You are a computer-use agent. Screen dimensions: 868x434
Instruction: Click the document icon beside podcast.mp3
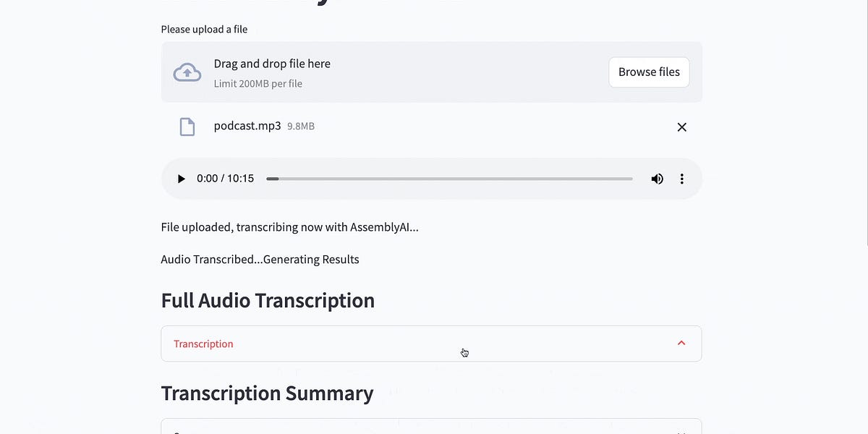coord(187,126)
